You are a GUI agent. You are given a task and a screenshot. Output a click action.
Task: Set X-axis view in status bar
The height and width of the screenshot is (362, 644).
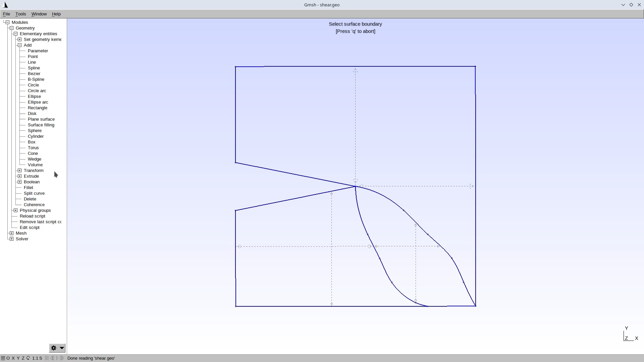click(13, 358)
